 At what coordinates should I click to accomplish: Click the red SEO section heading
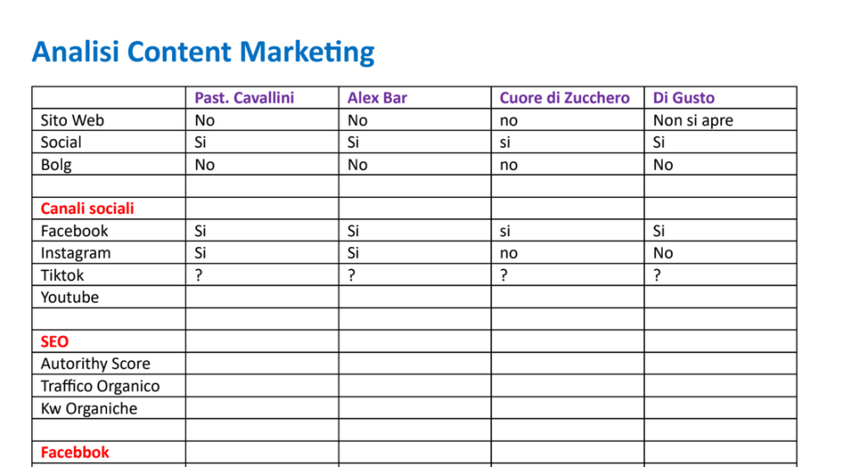click(x=54, y=341)
